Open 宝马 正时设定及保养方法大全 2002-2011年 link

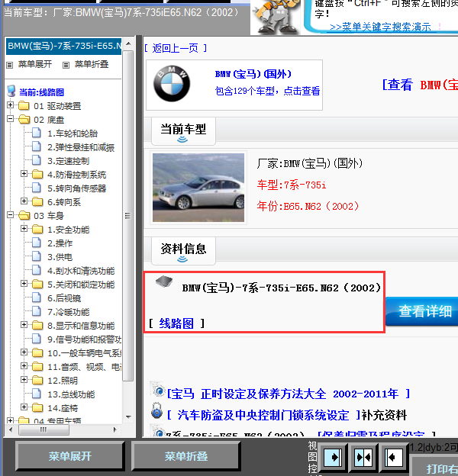coord(289,394)
